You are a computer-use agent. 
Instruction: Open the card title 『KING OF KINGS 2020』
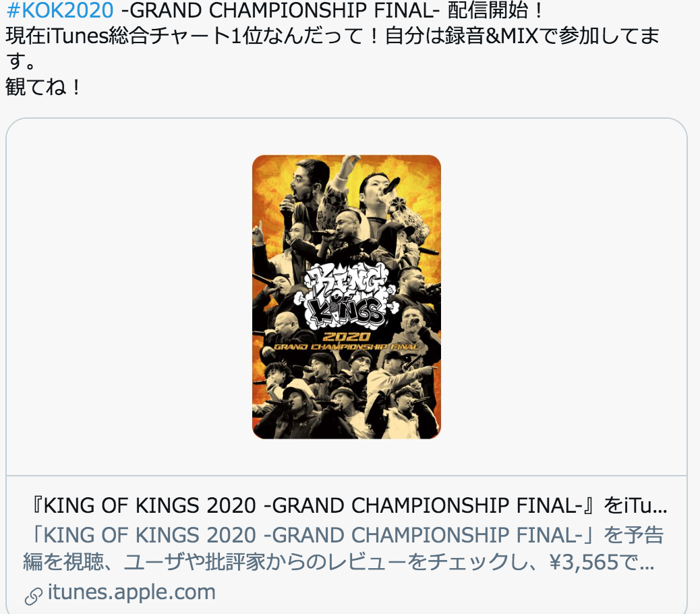347,506
